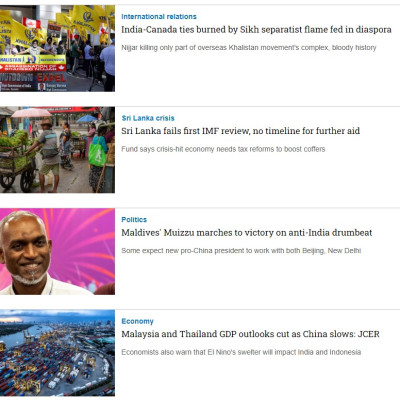Image resolution: width=400 pixels, height=400 pixels.
Task: Open the Sri Lanka IMF review headline
Action: [240, 131]
